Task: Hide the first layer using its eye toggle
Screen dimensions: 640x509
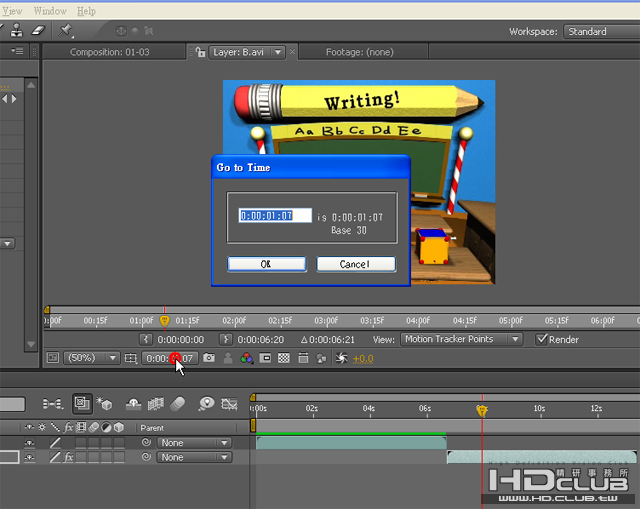Action: coord(30,442)
